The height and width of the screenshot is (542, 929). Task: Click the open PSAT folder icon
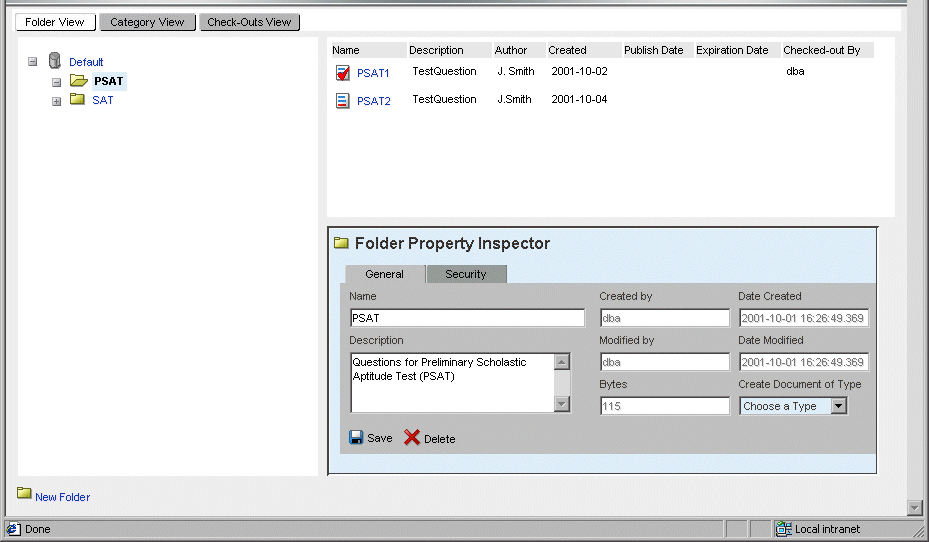pyautogui.click(x=79, y=81)
